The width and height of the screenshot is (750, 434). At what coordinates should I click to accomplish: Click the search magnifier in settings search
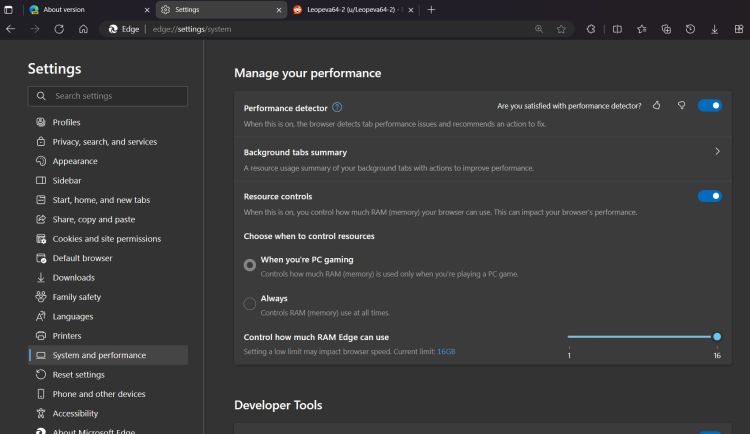41,96
